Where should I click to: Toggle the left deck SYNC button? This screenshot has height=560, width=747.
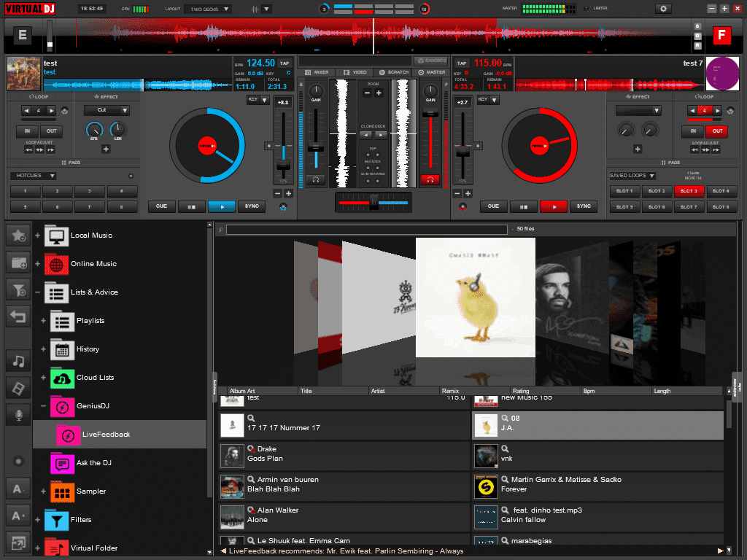click(x=252, y=206)
